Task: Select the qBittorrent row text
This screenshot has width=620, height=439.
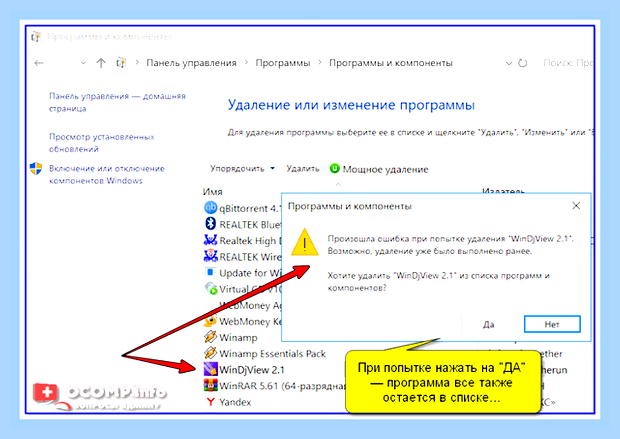Action: tap(250, 208)
